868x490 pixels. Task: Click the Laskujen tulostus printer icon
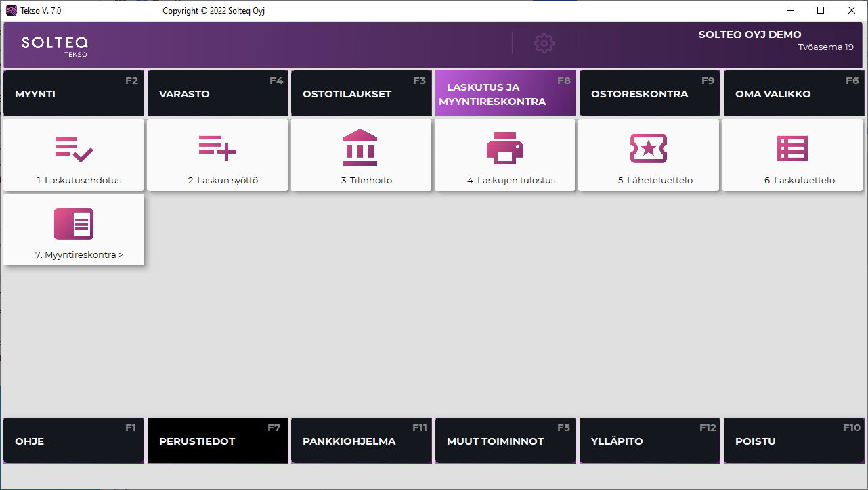point(504,148)
